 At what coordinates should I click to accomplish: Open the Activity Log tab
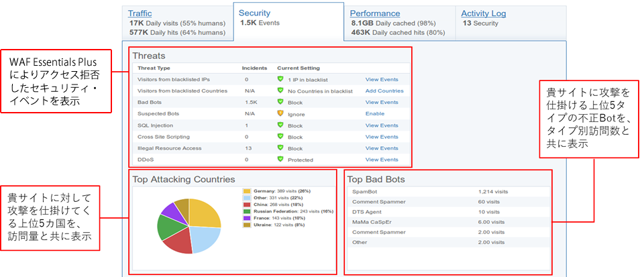pyautogui.click(x=484, y=13)
